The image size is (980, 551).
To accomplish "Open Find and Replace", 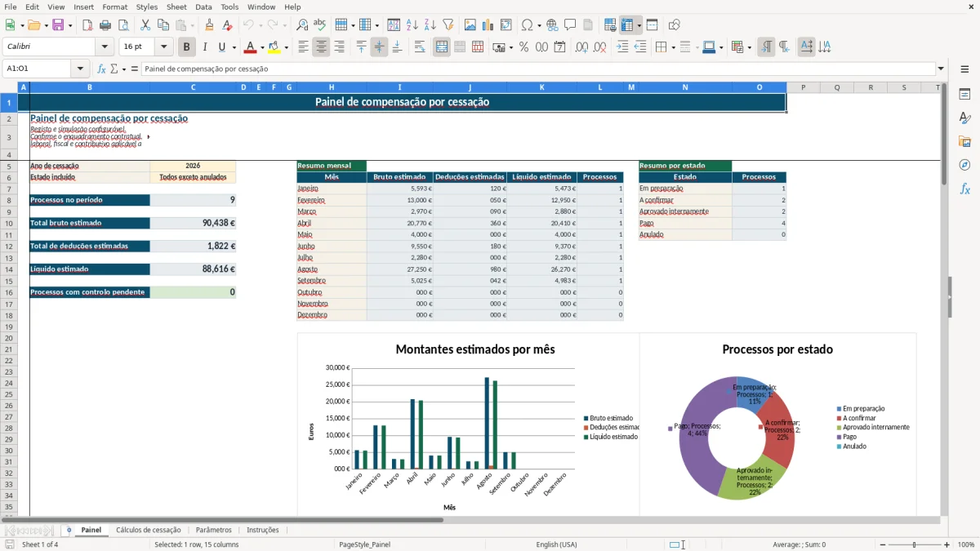I will 302,25.
